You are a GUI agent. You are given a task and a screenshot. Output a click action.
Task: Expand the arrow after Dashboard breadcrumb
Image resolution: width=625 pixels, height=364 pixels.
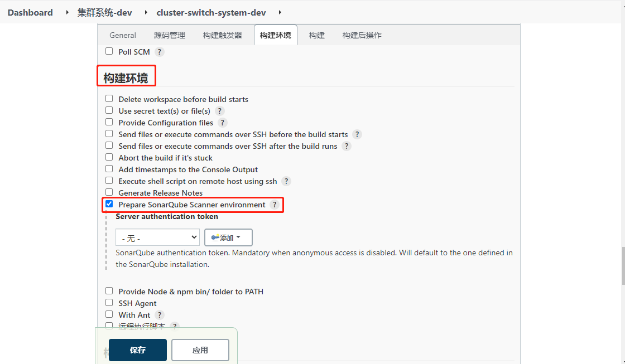67,12
